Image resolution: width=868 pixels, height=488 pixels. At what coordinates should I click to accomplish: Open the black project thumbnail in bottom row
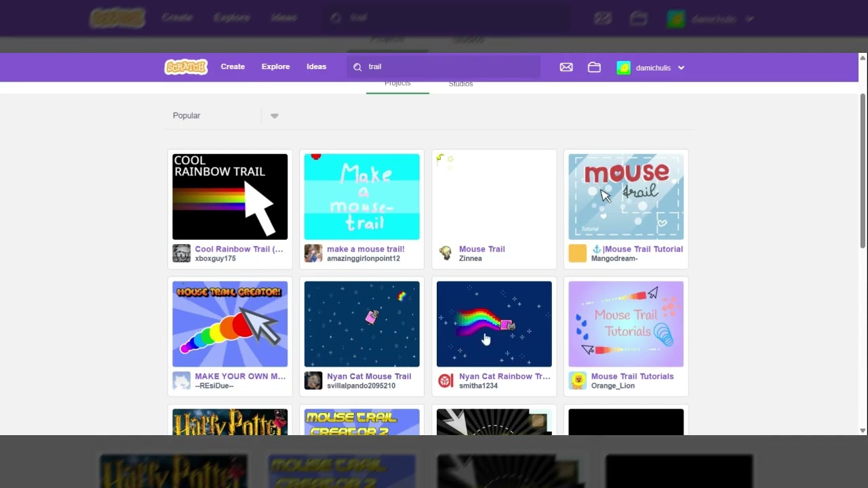pos(626,422)
